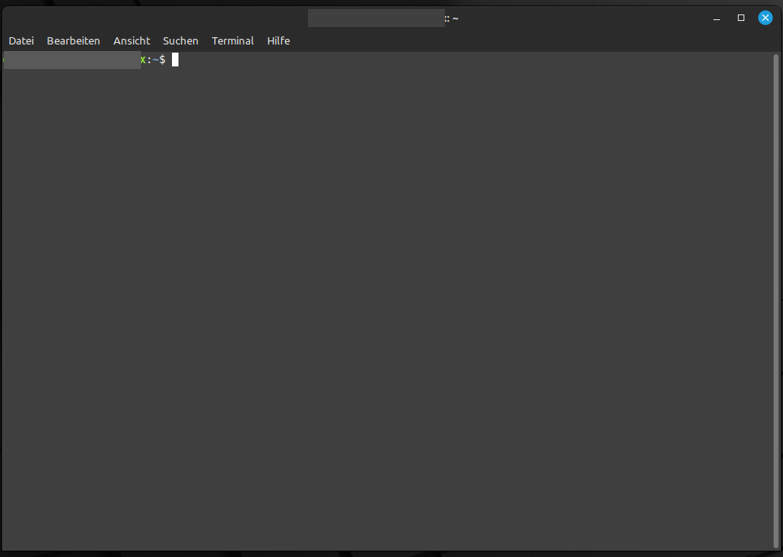Open the Bearbeiten menu

point(73,41)
